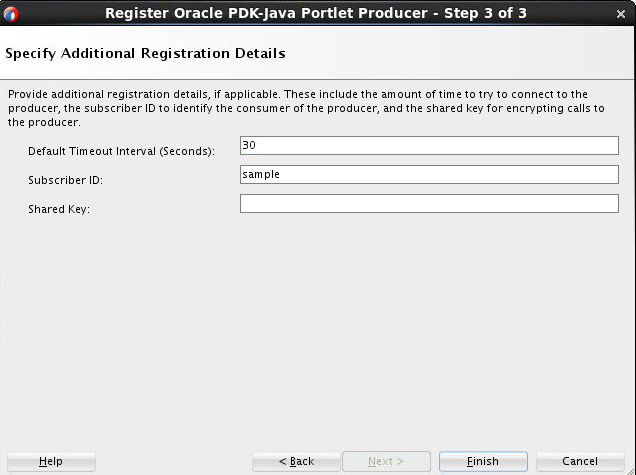The height and width of the screenshot is (475, 636).
Task: Click the 'Provide additional registration details' description text
Action: click(x=306, y=108)
